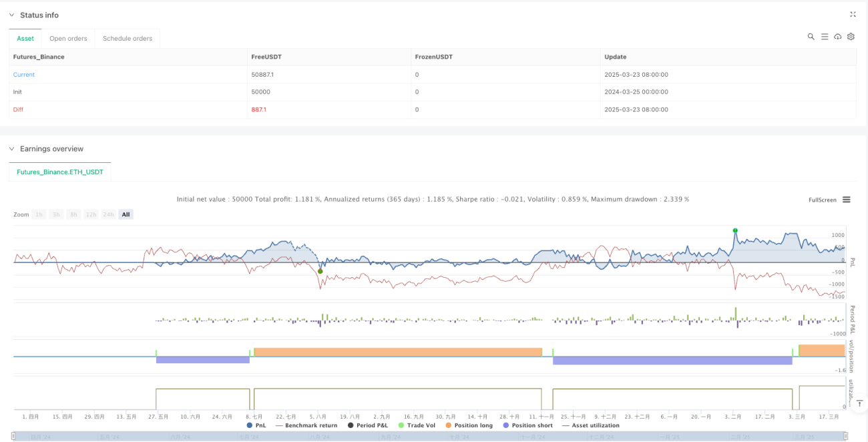Select the All zoom range button

tap(126, 214)
